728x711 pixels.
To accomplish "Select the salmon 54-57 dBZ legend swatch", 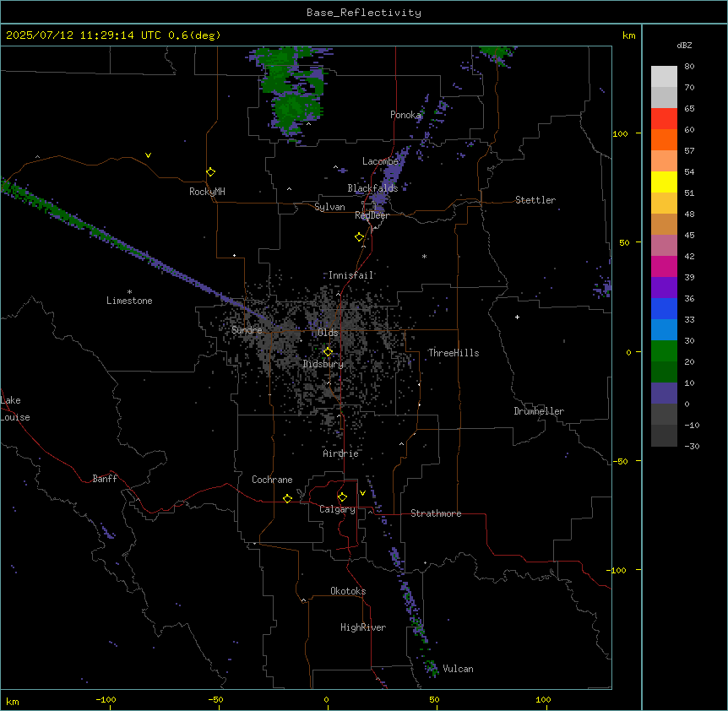I will click(664, 161).
